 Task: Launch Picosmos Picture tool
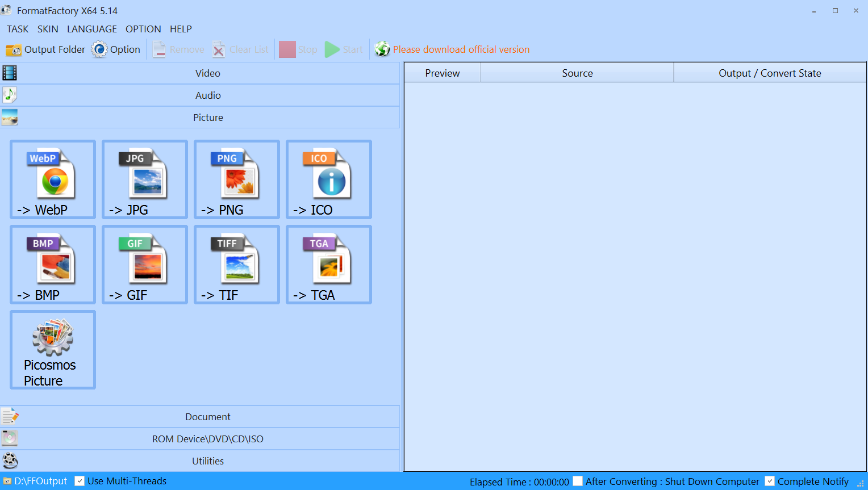point(53,350)
